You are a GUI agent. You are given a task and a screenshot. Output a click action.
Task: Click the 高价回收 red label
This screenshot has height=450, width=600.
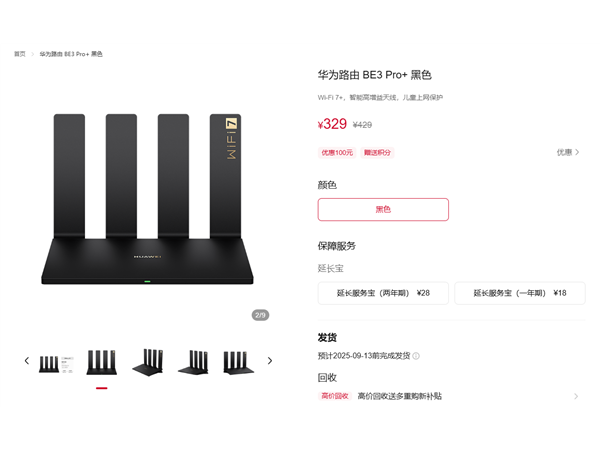(335, 396)
